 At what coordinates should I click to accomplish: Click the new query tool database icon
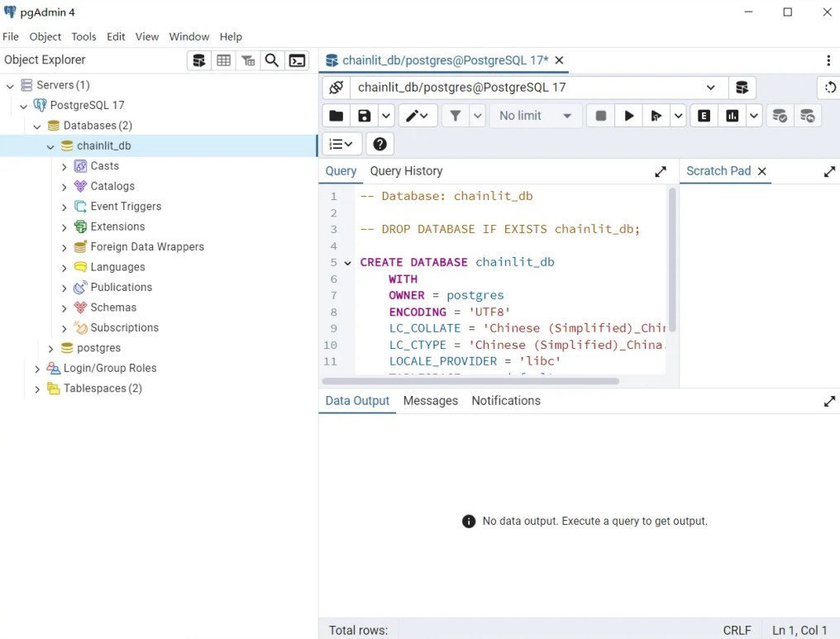[742, 88]
